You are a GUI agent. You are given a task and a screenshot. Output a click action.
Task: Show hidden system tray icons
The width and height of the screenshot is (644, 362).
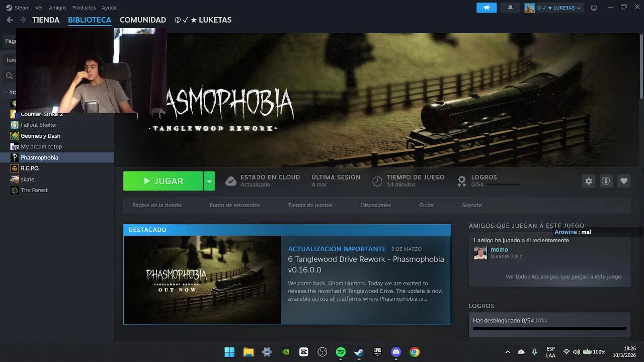click(x=508, y=352)
